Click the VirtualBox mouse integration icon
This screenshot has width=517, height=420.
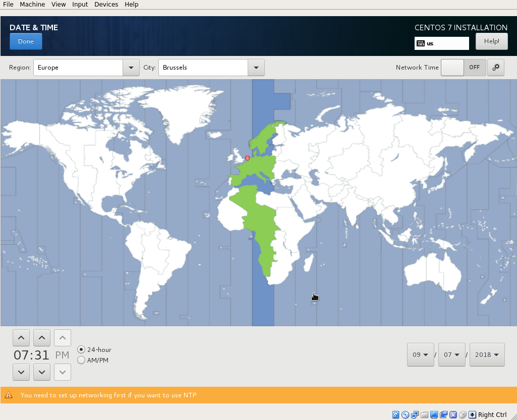463,414
